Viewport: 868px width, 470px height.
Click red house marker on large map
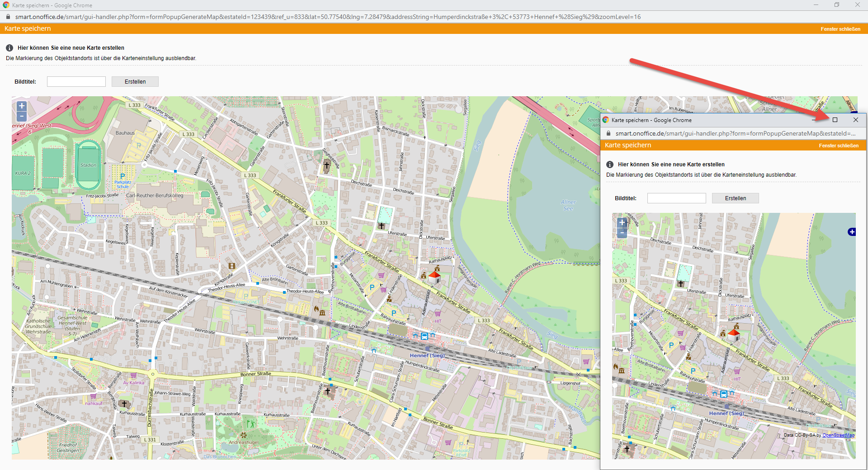[434, 277]
